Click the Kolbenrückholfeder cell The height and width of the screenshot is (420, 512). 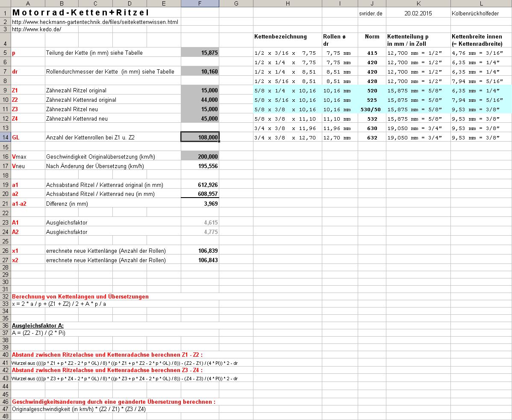tap(475, 14)
